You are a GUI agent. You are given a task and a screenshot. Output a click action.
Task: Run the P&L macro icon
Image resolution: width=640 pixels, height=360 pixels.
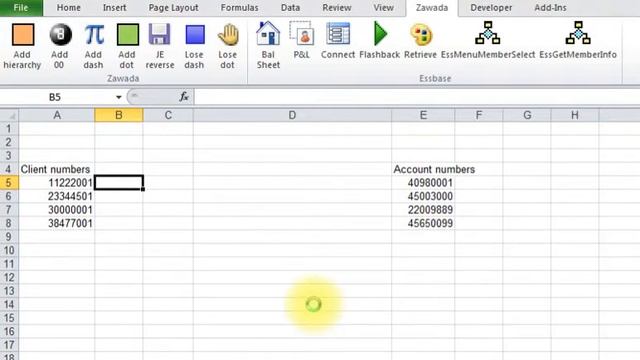coord(302,33)
